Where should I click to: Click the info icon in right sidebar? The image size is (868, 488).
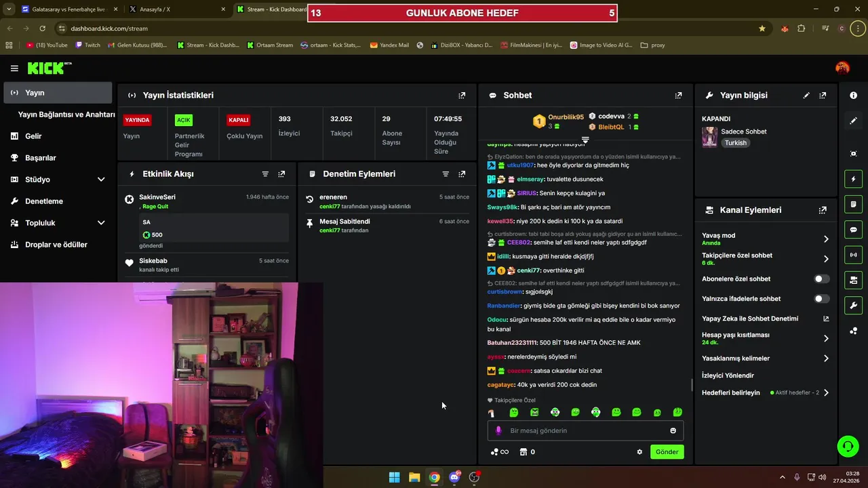tap(853, 96)
